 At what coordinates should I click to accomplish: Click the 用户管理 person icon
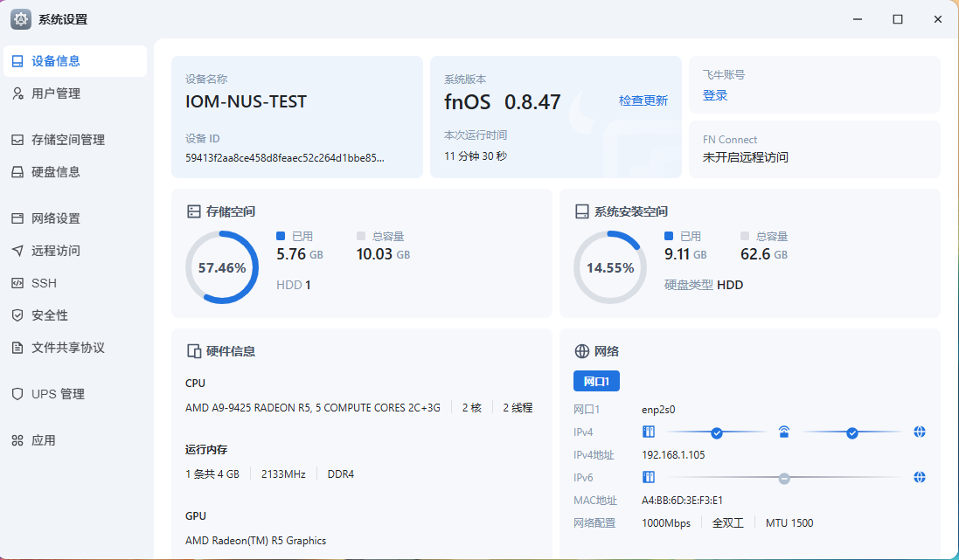[x=17, y=93]
